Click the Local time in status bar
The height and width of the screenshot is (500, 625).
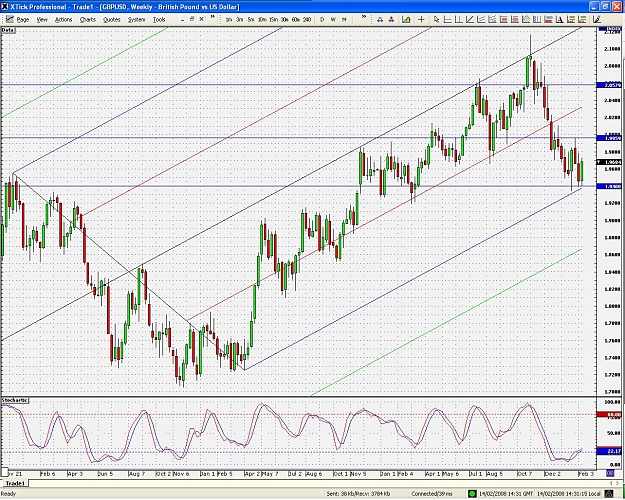coord(568,494)
